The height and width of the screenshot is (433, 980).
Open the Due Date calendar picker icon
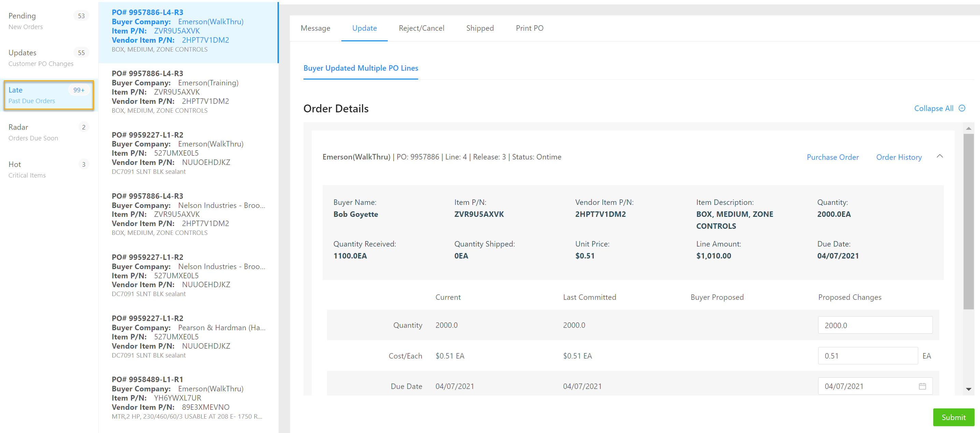[x=922, y=386]
